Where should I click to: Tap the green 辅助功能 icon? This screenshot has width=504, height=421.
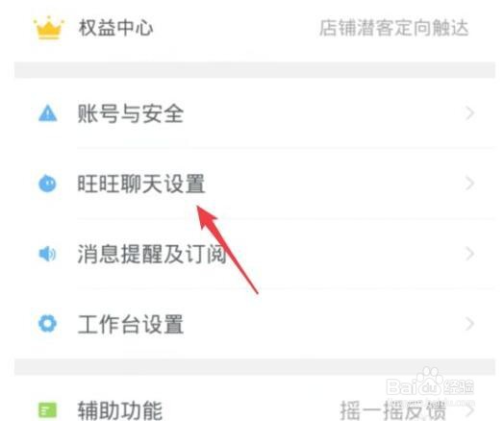pos(47,410)
